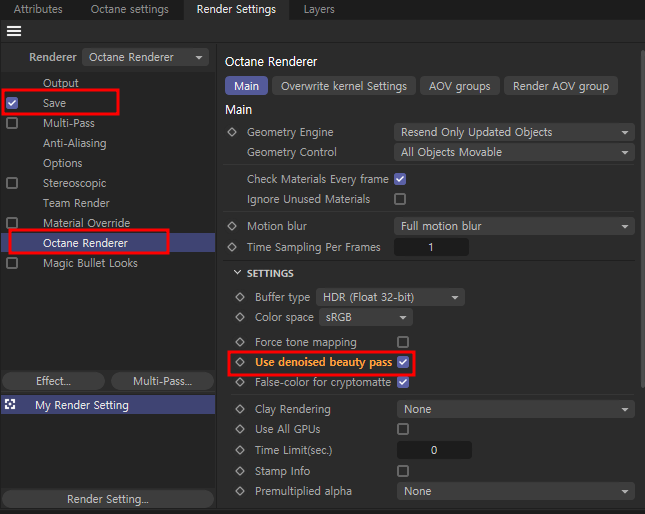Open Buffer type dropdown
This screenshot has height=514, width=645.
tap(390, 297)
